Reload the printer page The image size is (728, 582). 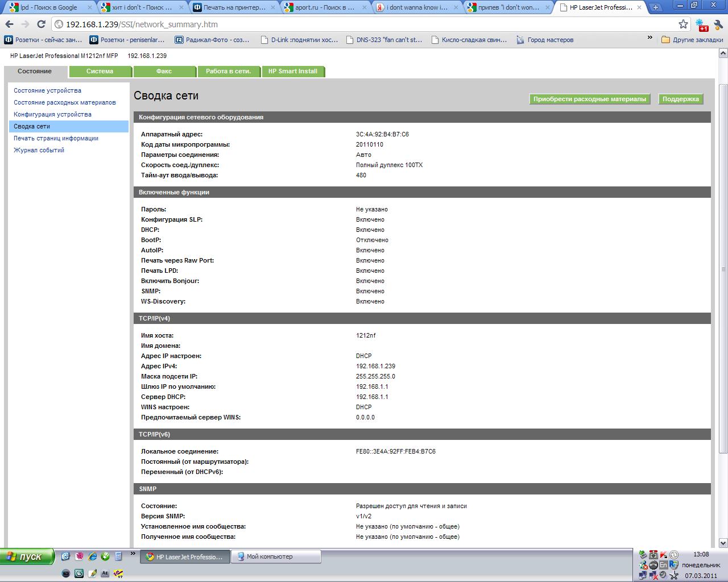coord(41,24)
